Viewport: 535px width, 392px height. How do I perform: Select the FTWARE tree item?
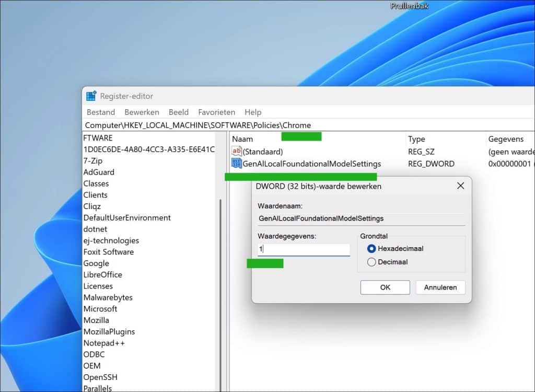[98, 138]
